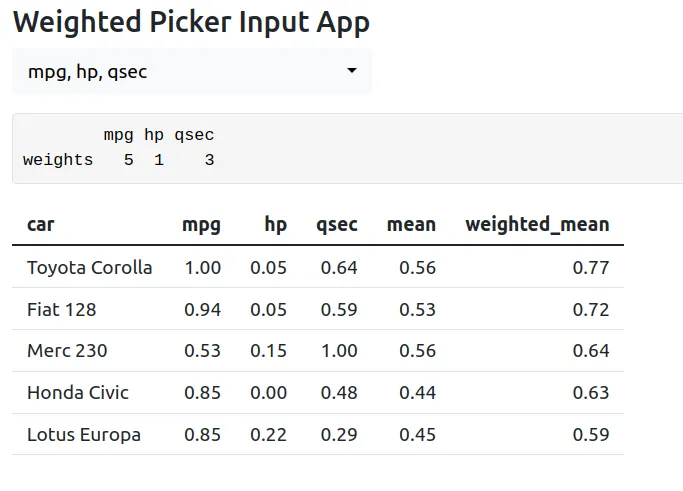Open the mpg, hp, qsec picker dropdown

(190, 72)
